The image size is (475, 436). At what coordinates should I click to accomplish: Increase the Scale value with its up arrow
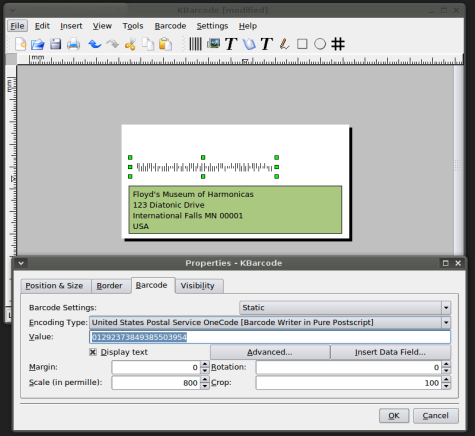[x=205, y=379]
